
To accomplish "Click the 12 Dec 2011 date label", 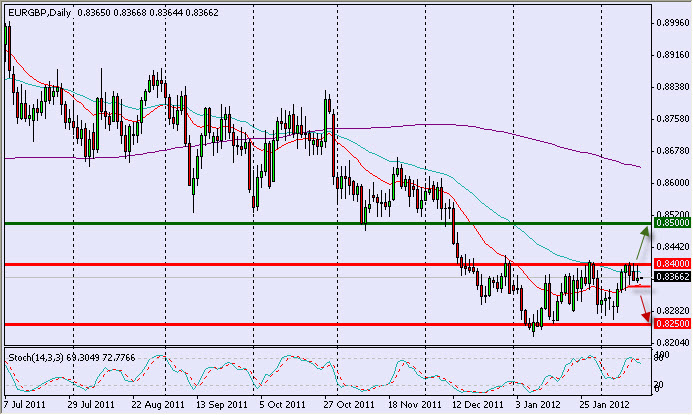I will click(475, 407).
